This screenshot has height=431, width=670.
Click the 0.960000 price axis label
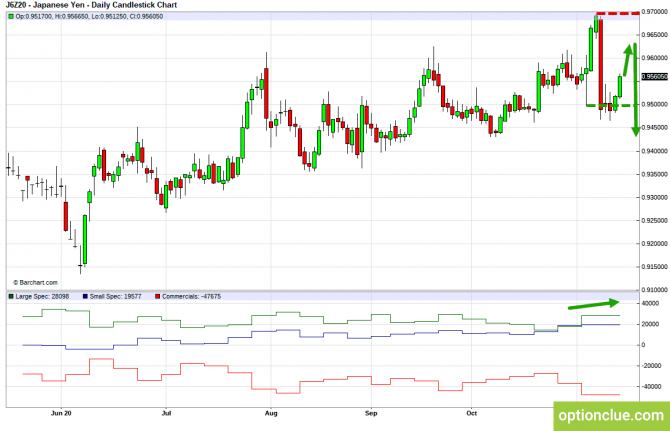point(654,58)
